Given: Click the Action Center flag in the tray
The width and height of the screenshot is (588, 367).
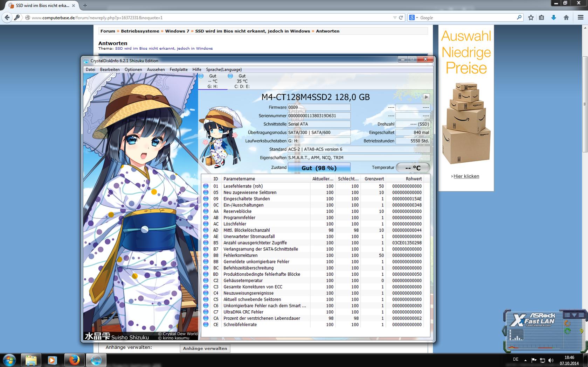Looking at the screenshot, I should pyautogui.click(x=534, y=360).
